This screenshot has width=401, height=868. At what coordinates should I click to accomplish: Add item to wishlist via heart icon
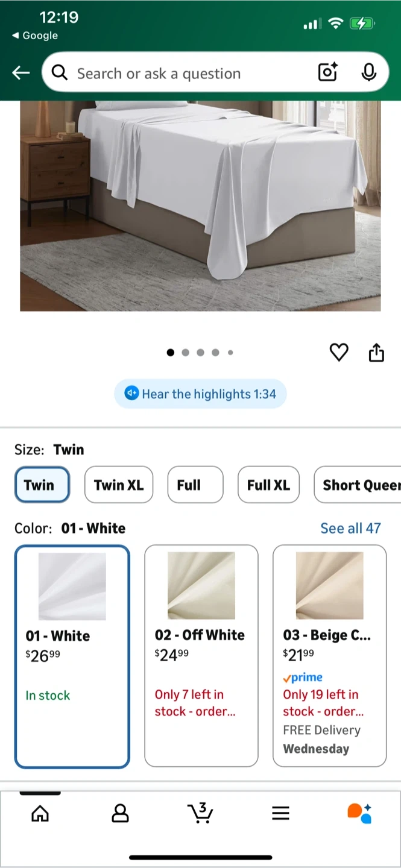pos(339,352)
